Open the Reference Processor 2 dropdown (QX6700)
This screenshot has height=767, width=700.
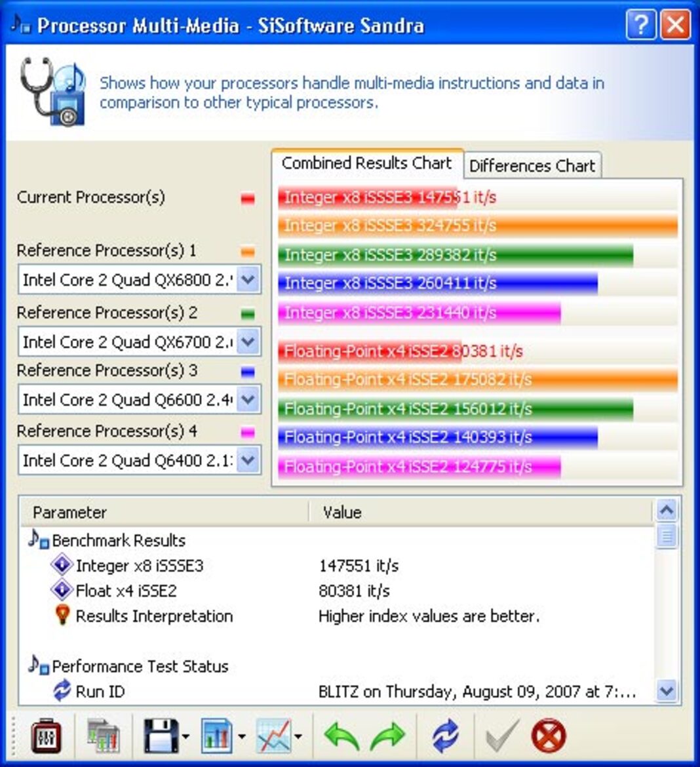248,341
